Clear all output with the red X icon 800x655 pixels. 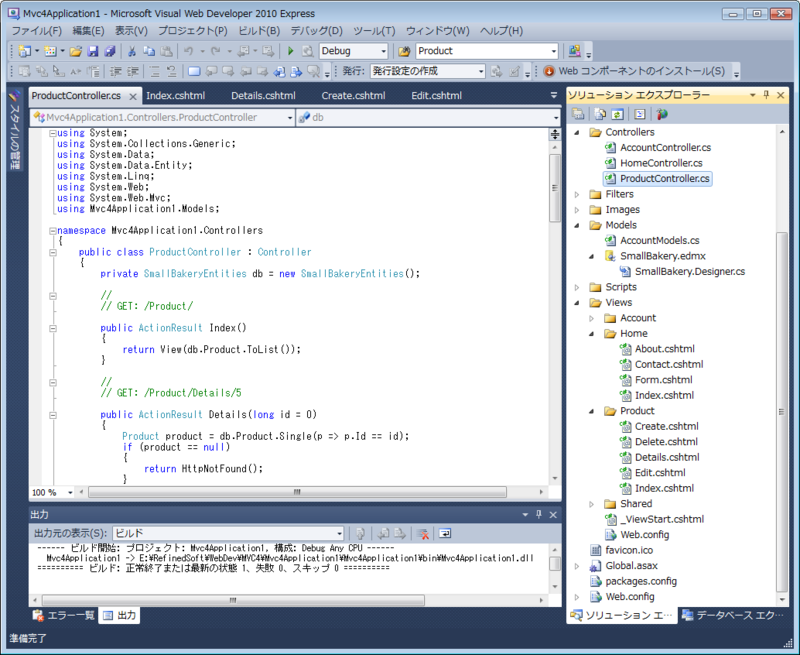[422, 534]
